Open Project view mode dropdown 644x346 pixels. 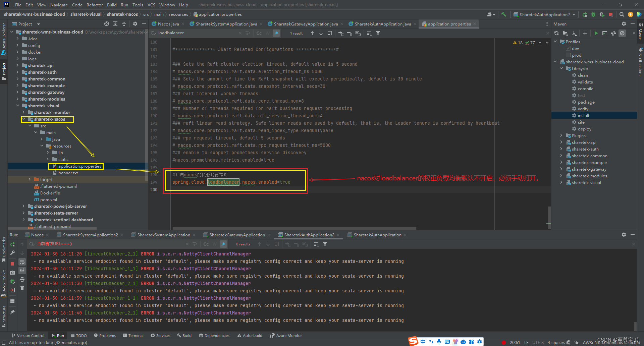38,24
